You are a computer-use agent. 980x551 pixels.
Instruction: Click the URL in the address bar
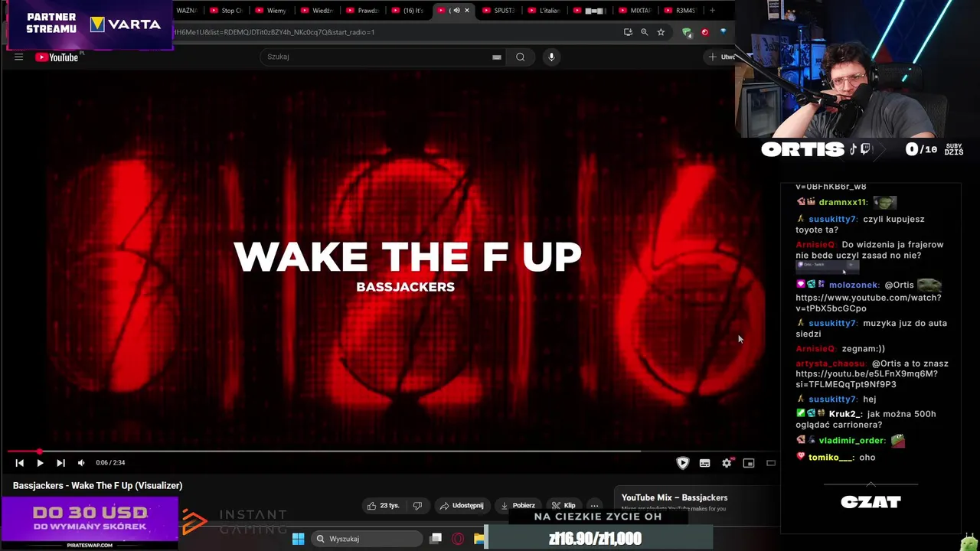pos(274,32)
